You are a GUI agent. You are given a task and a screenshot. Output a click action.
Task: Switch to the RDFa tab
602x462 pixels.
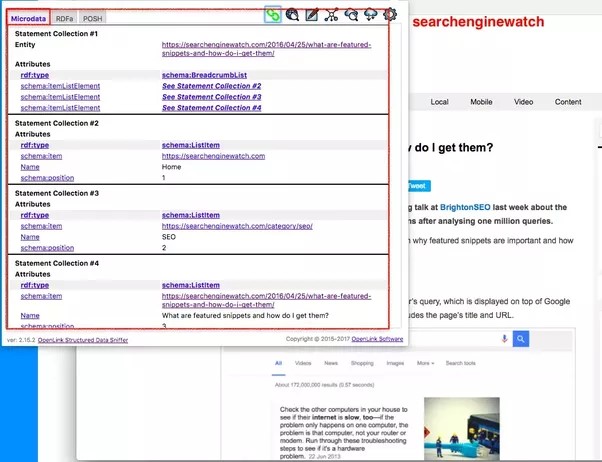pyautogui.click(x=65, y=18)
